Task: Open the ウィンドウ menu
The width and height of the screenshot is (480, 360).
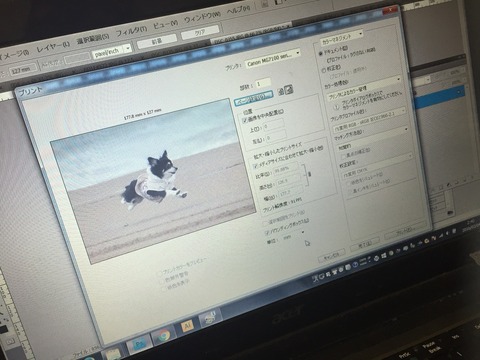Action: point(202,17)
